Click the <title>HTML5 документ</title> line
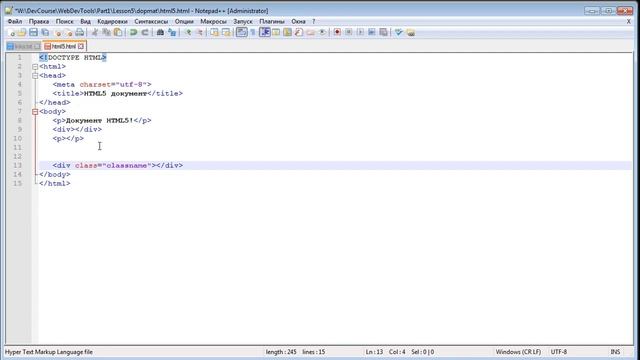This screenshot has height=360, width=640. (118, 93)
